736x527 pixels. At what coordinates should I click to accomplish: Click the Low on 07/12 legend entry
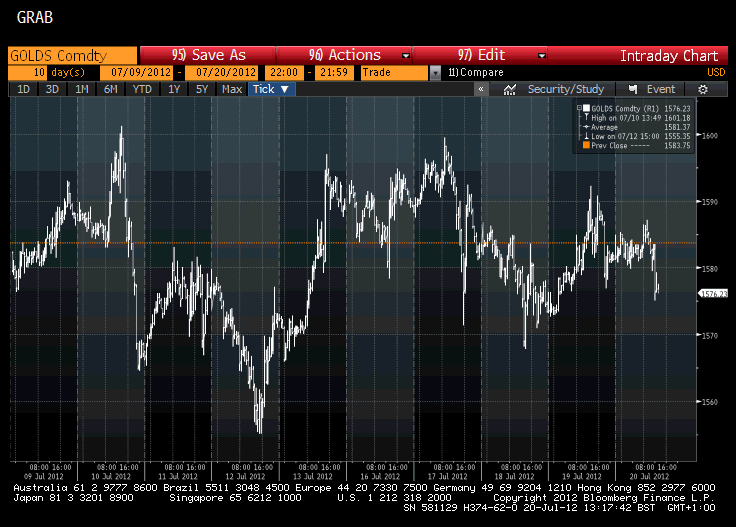pos(636,136)
